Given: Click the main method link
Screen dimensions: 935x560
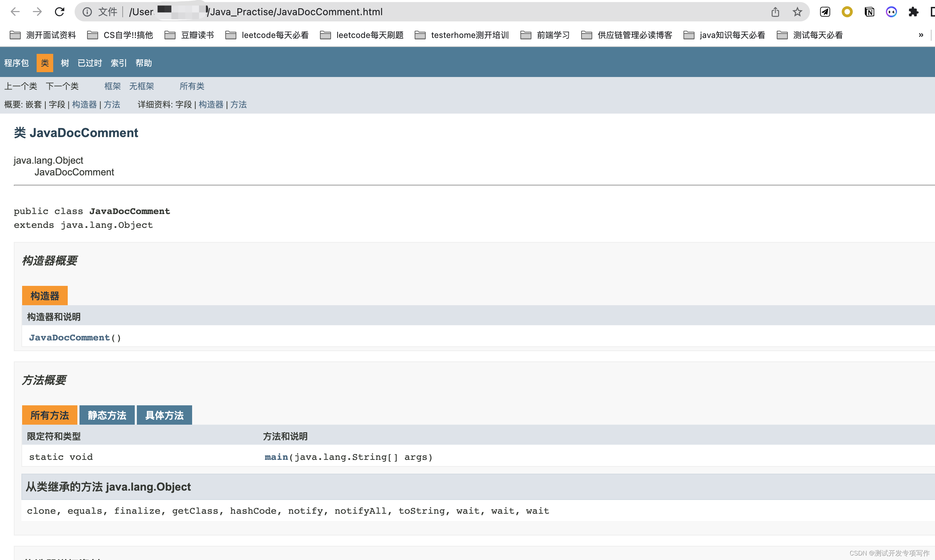Looking at the screenshot, I should pos(276,457).
